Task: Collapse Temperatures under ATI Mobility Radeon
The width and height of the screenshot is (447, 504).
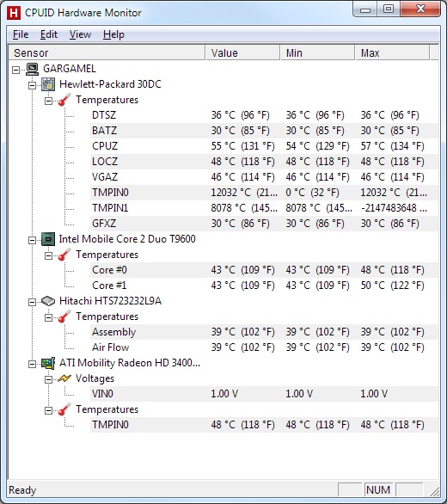Action: [48, 410]
